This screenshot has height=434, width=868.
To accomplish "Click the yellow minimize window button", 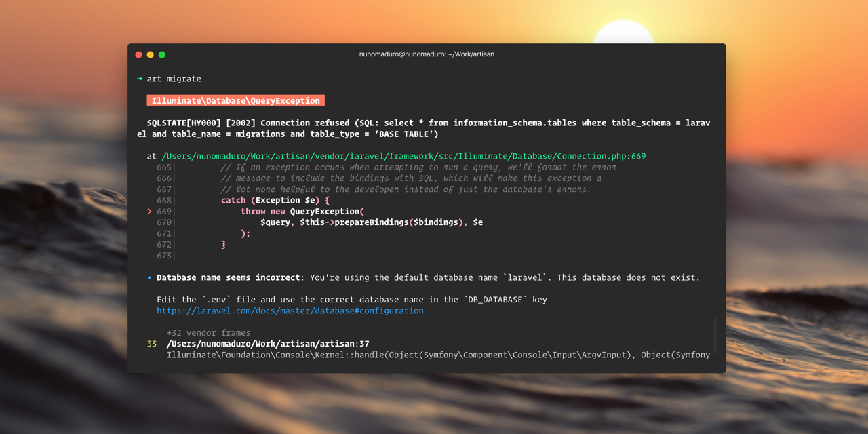I will tap(151, 54).
